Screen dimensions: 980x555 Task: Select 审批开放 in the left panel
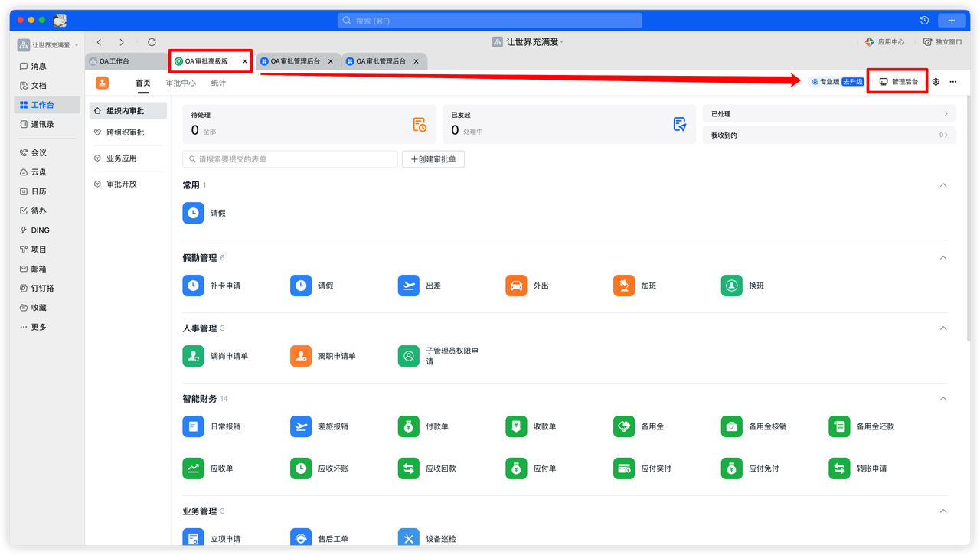coord(127,184)
